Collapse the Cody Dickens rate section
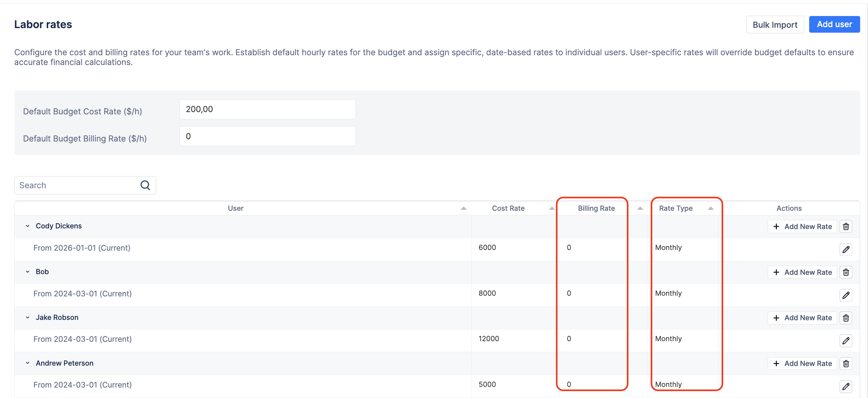 pyautogui.click(x=27, y=226)
